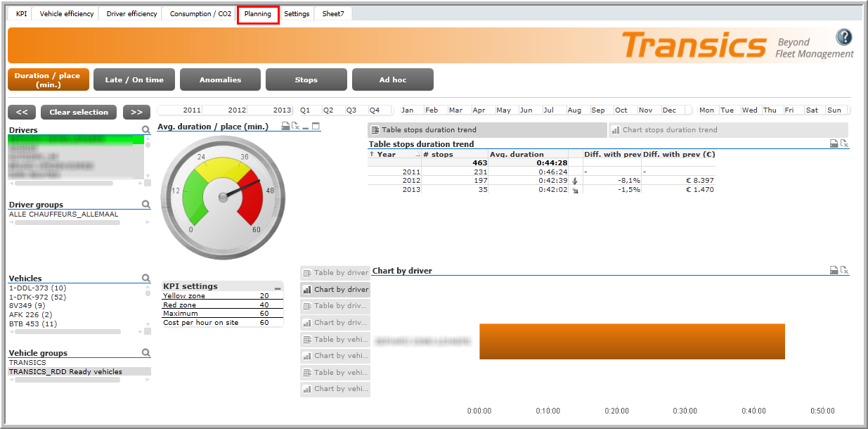Open the Driver efficiency tab
Viewport: 868px width, 429px height.
pyautogui.click(x=131, y=14)
